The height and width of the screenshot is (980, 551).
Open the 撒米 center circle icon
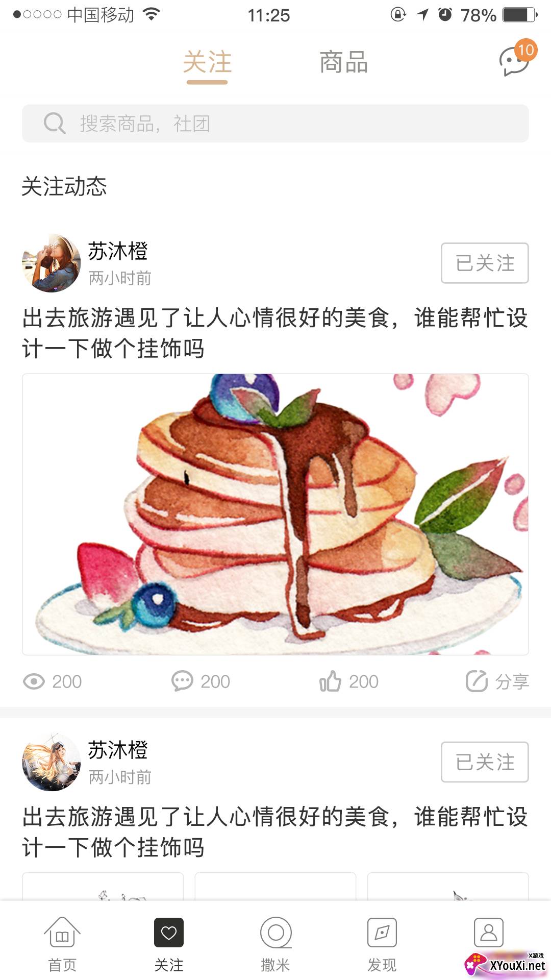click(x=275, y=933)
